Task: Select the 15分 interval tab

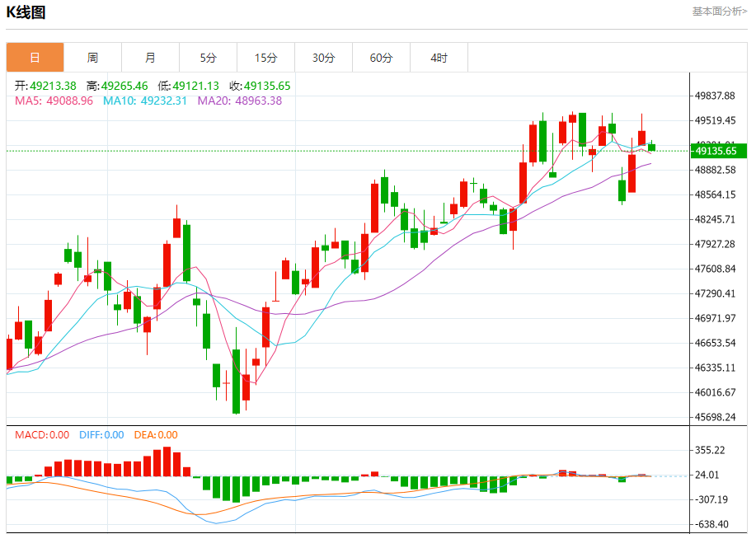Action: click(x=265, y=58)
